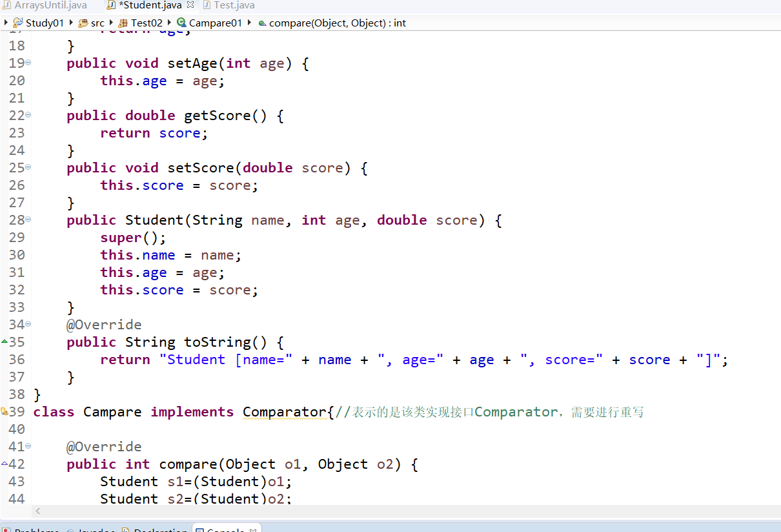Expand breadcrumb arrow between src and Test02
The image size is (781, 532).
(x=111, y=23)
